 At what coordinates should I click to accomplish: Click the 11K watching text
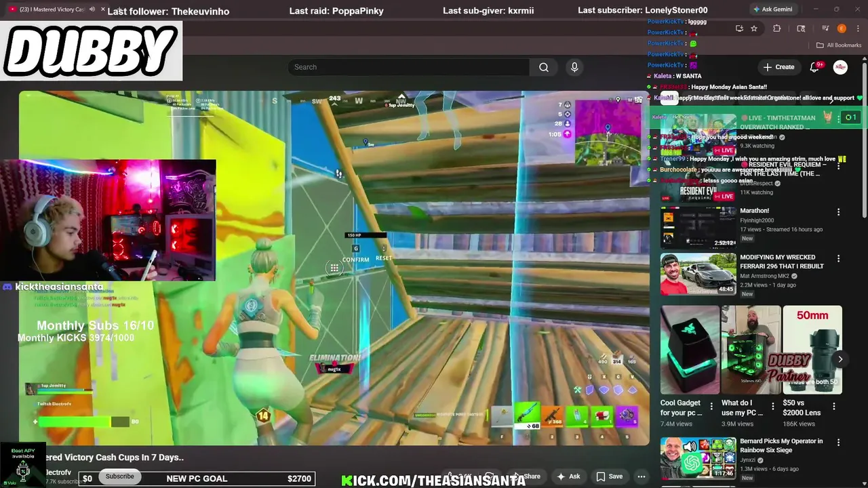click(x=757, y=192)
